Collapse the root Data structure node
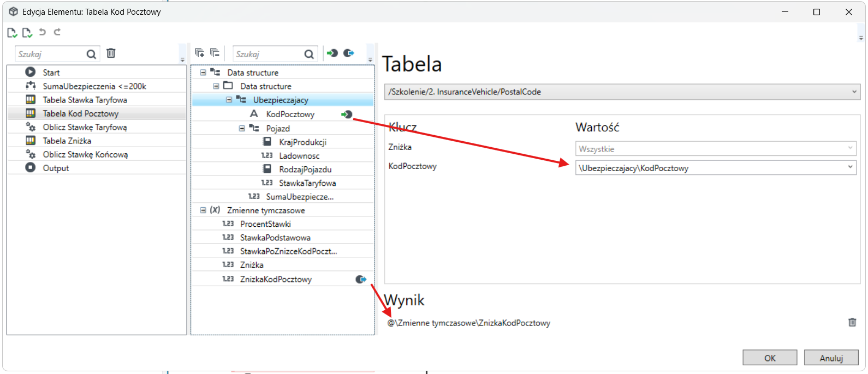Viewport: 868px width, 374px height. point(203,73)
